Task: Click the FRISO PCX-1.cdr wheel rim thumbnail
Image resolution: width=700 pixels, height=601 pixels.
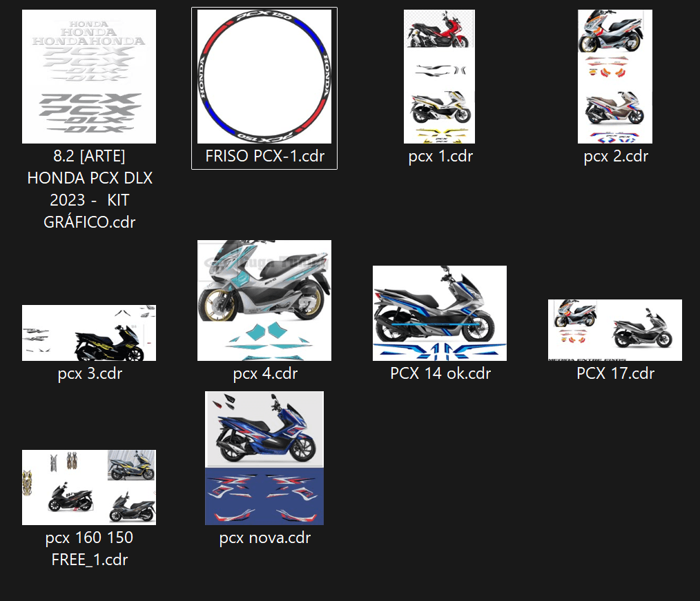Action: (264, 77)
